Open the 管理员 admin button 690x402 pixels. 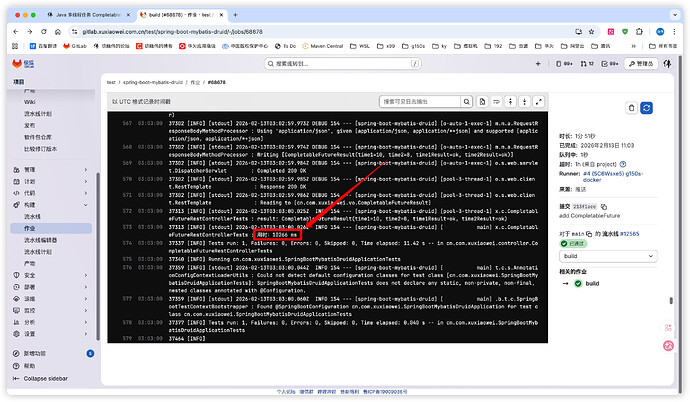641,64
